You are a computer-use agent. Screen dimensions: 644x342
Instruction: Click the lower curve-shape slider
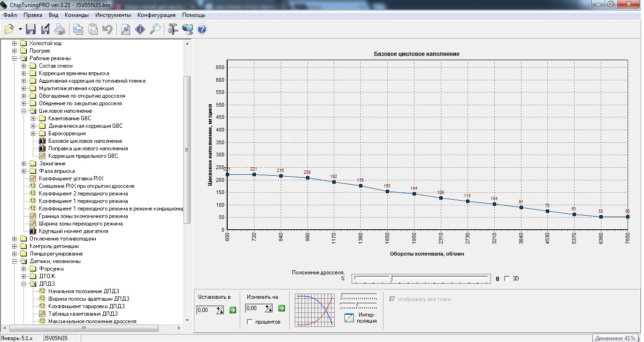tap(359, 305)
